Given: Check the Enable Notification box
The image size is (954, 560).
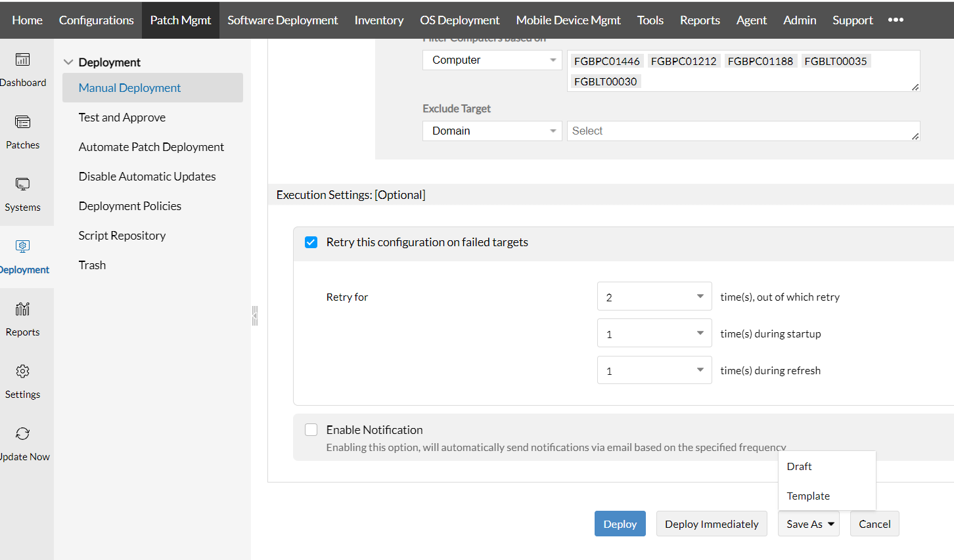Looking at the screenshot, I should tap(311, 430).
